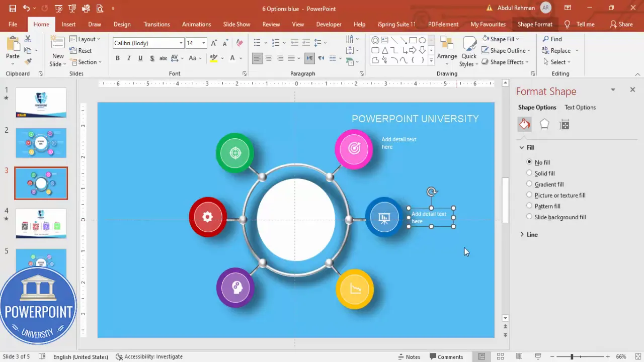This screenshot has height=362, width=644.
Task: Click the Format Painter icon
Action: (28, 61)
